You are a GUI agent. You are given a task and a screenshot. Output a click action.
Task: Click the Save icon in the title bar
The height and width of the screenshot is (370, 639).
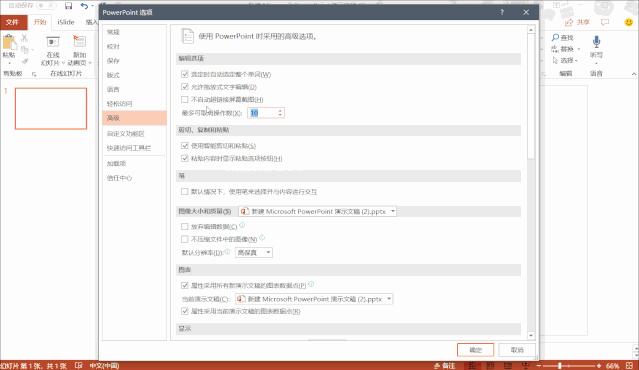tap(68, 6)
